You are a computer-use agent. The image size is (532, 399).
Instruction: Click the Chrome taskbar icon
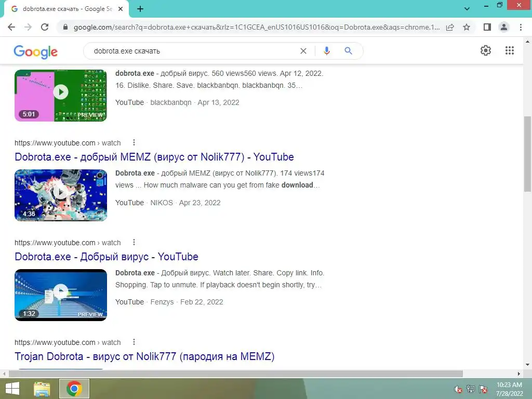[x=74, y=389]
